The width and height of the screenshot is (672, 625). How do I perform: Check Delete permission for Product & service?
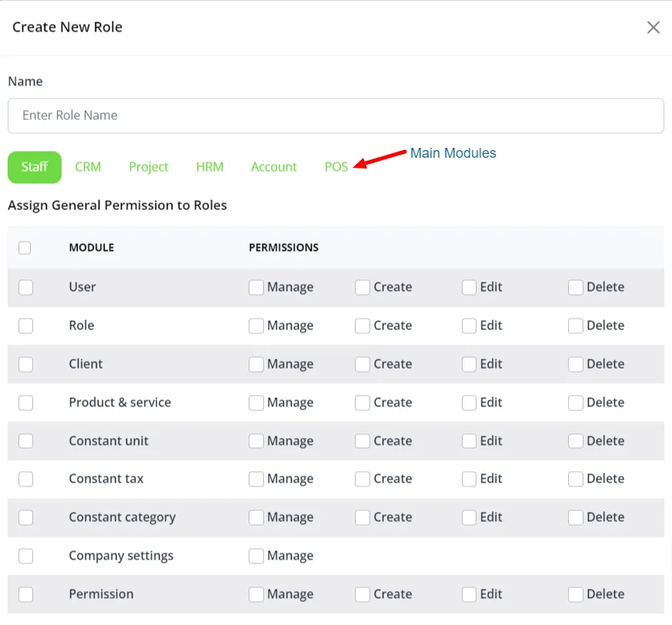coord(575,403)
